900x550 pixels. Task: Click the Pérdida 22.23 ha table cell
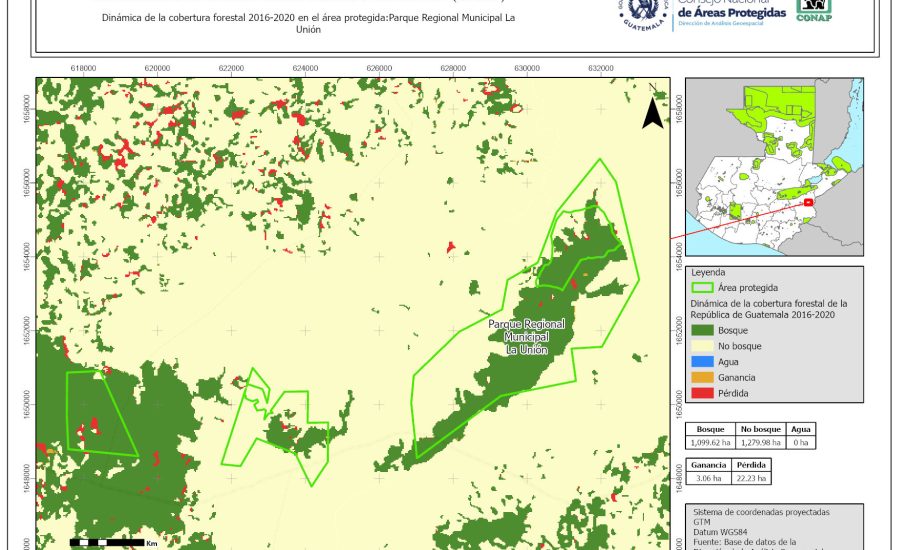tap(751, 478)
